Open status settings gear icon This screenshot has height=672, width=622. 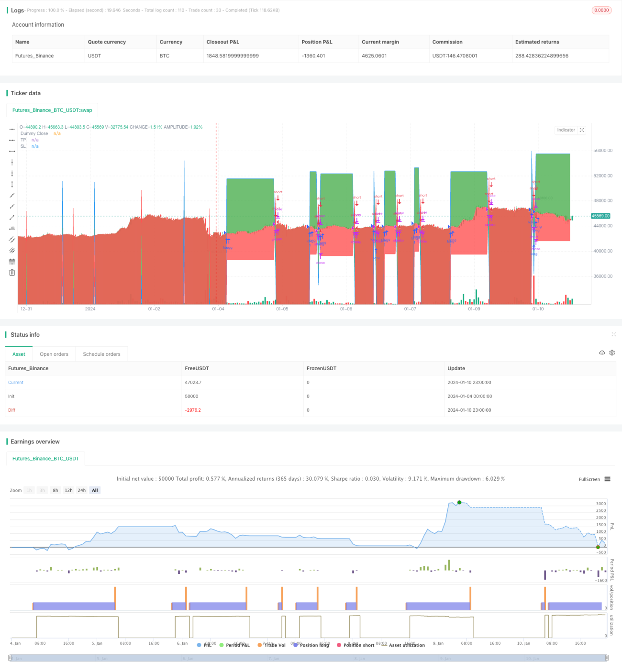tap(612, 353)
